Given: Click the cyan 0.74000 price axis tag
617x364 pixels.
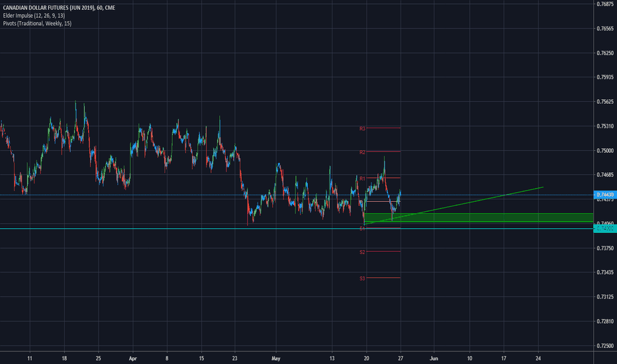Looking at the screenshot, I should click(605, 228).
